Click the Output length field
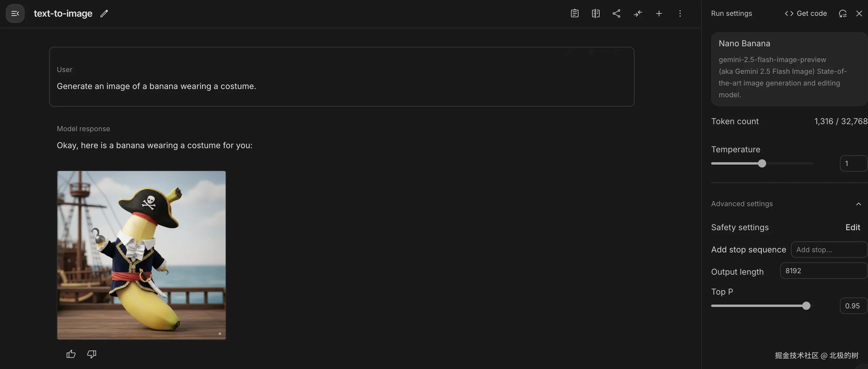 point(823,271)
